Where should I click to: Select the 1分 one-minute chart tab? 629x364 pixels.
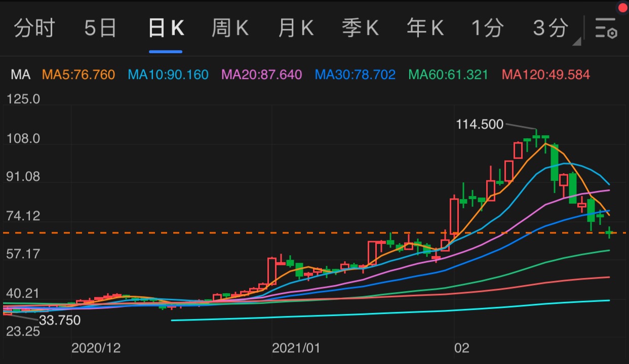coord(487,28)
